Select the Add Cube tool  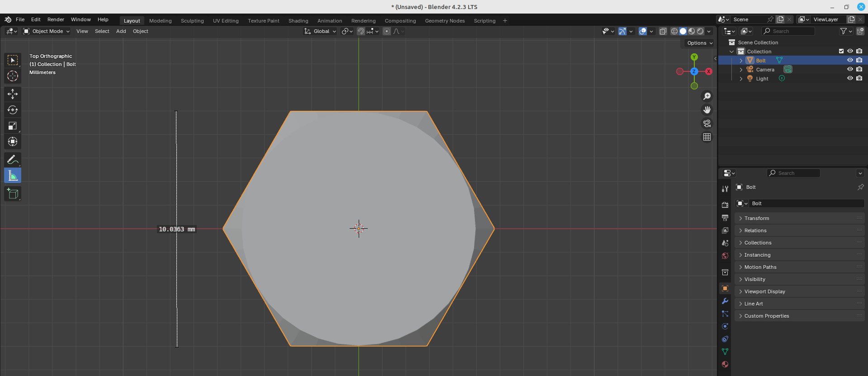click(13, 193)
